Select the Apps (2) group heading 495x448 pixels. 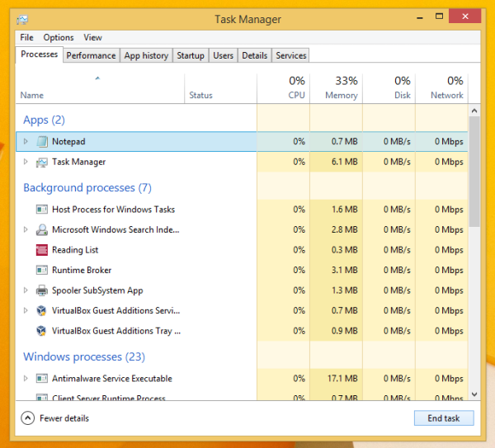[44, 120]
